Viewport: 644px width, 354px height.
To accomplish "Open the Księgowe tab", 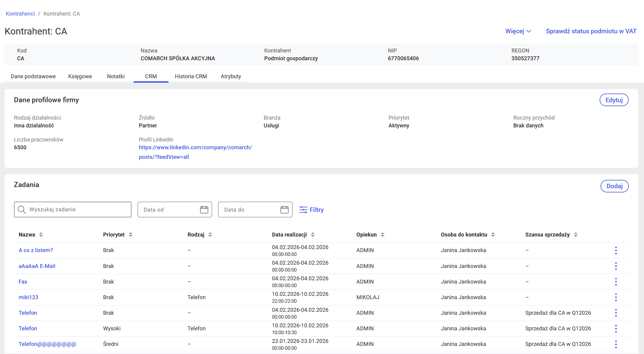I will pyautogui.click(x=80, y=76).
